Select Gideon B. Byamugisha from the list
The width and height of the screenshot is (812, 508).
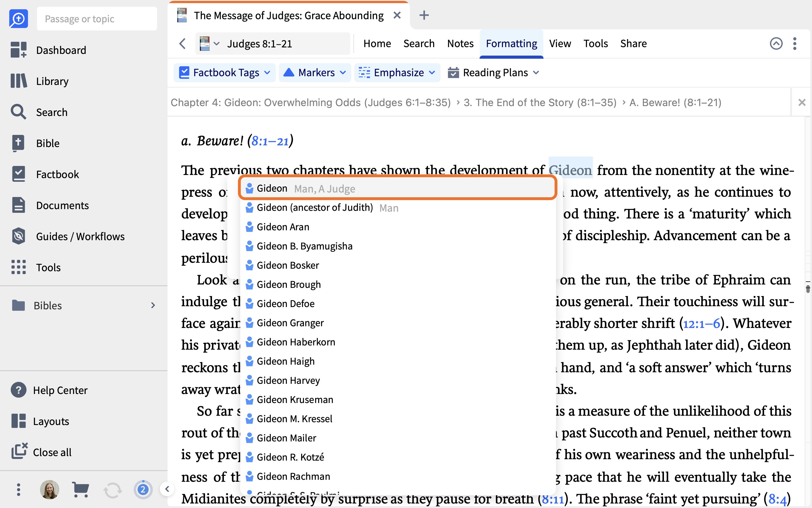click(398, 246)
